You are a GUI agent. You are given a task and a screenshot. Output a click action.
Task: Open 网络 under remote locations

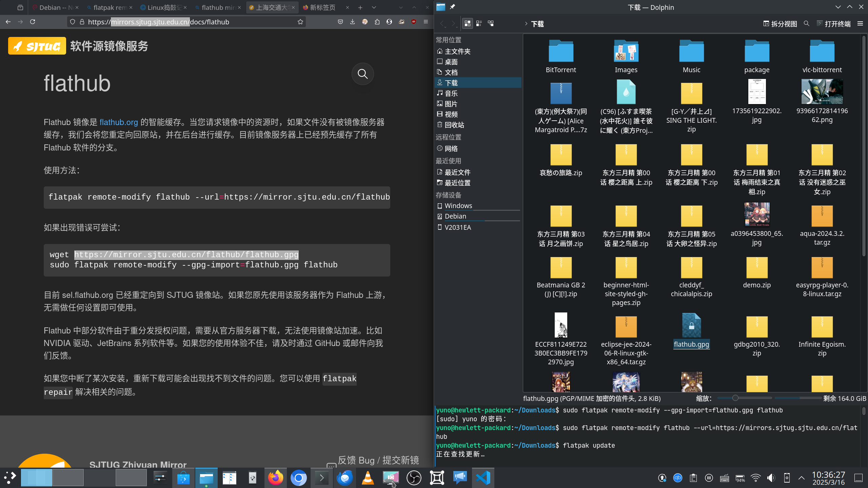(478, 148)
